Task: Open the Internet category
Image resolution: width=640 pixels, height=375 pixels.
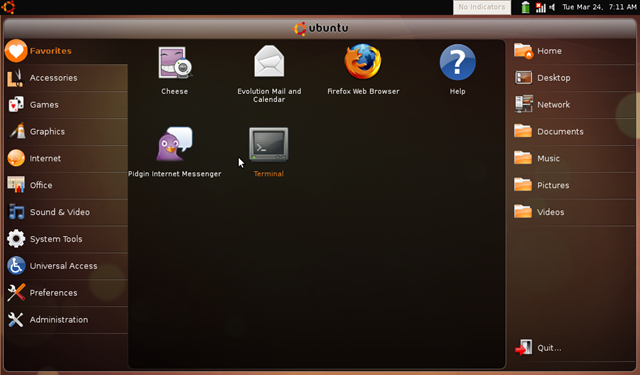Action: [66, 158]
